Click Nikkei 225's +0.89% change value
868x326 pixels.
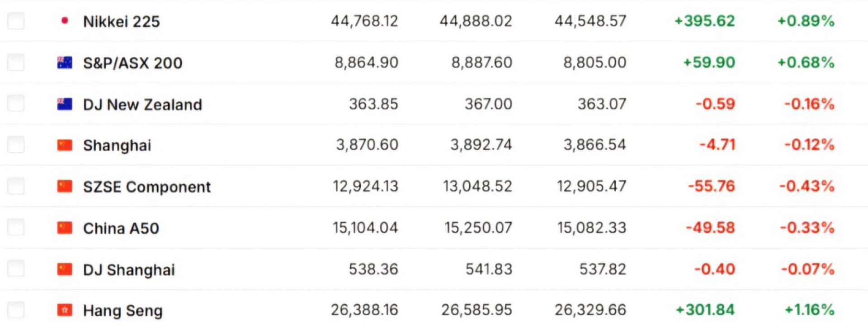click(x=806, y=21)
